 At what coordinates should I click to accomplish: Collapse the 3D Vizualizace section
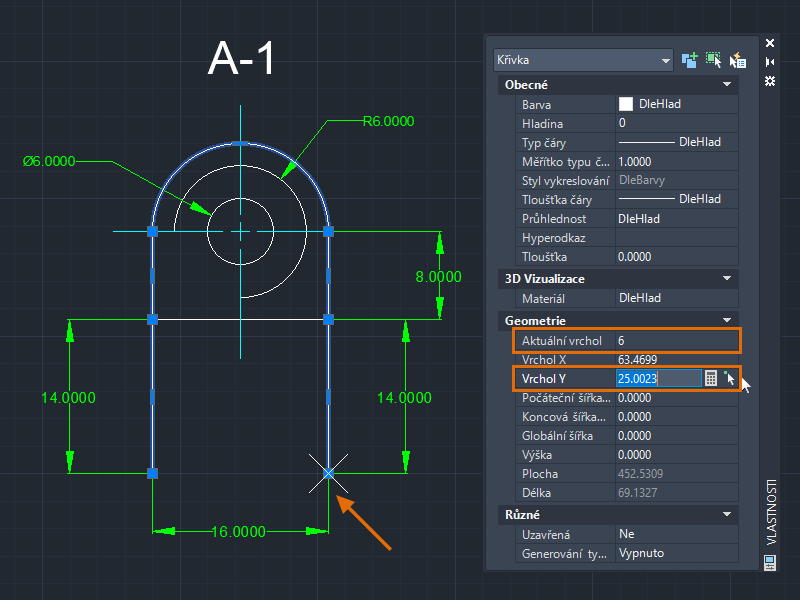[727, 279]
